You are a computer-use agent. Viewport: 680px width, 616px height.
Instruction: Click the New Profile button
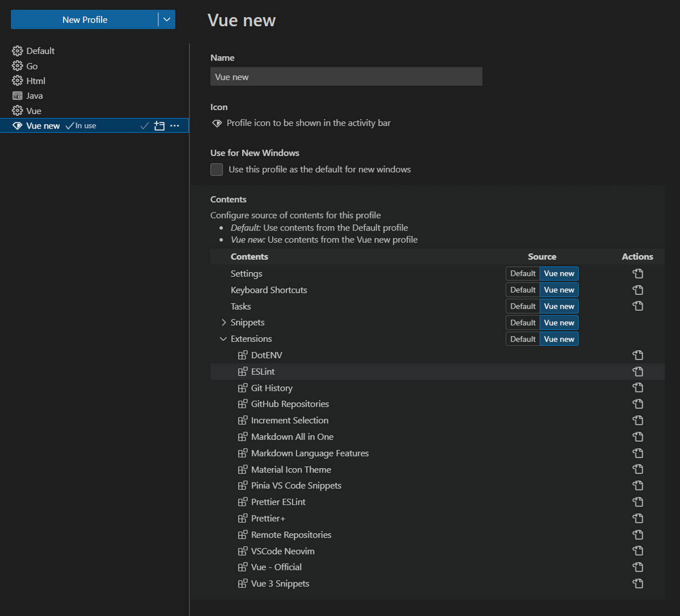pos(85,19)
